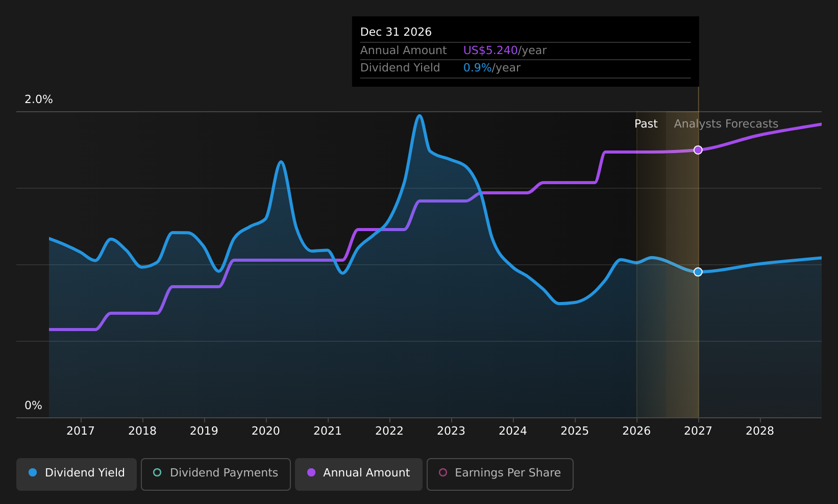Click the blue Dividend Yield legend dot
This screenshot has width=838, height=504.
click(33, 472)
